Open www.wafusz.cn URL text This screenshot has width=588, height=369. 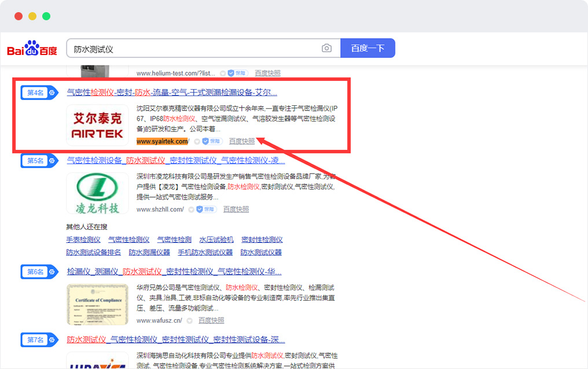pos(159,320)
